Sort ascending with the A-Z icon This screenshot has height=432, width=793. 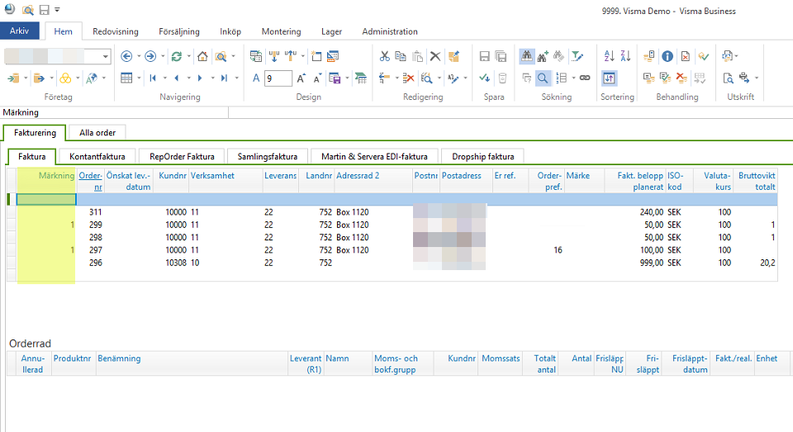609,57
